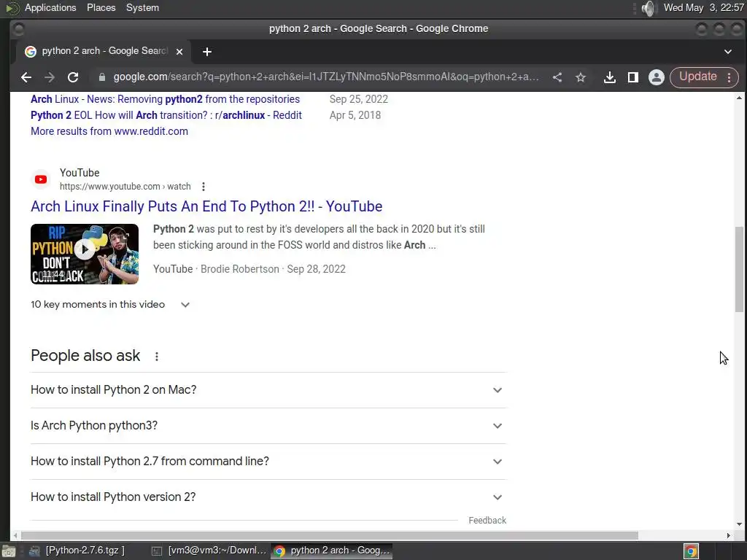Open Chrome menu via three dots
This screenshot has width=747, height=560.
729,77
